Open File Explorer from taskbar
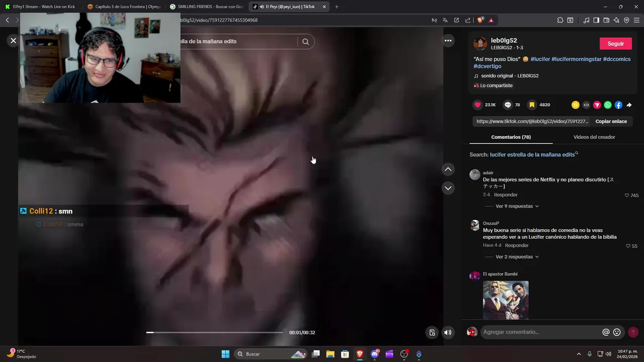The image size is (644, 362). 330,354
